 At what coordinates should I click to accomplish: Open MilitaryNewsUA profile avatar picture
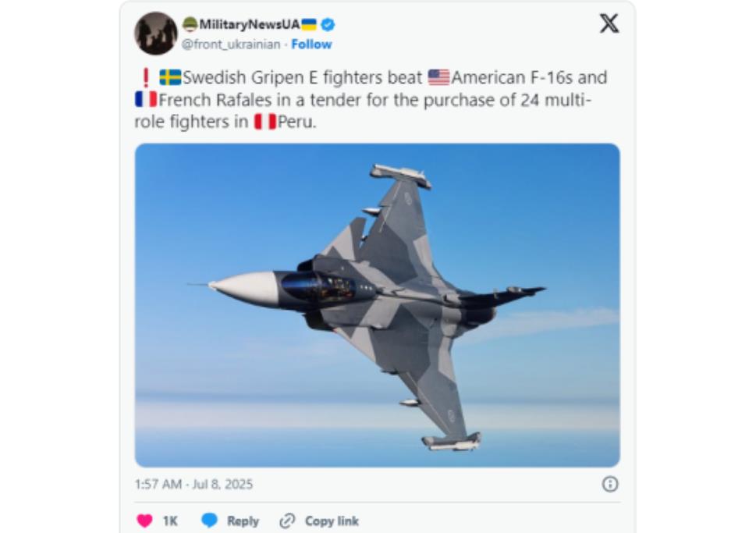155,34
